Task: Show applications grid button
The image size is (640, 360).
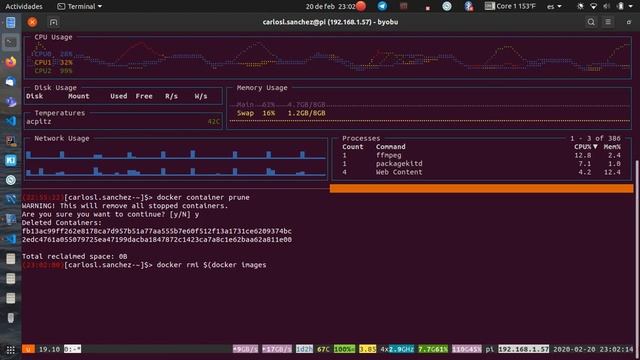Action: tap(11, 350)
